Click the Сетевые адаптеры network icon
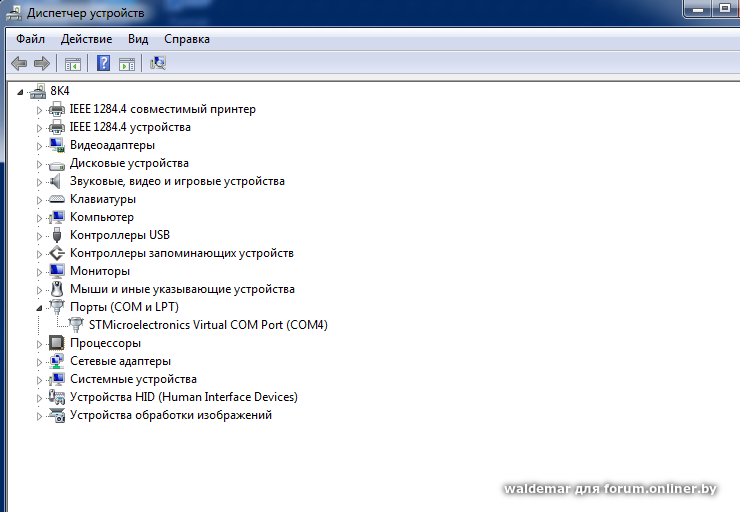The image size is (740, 512). pyautogui.click(x=57, y=361)
